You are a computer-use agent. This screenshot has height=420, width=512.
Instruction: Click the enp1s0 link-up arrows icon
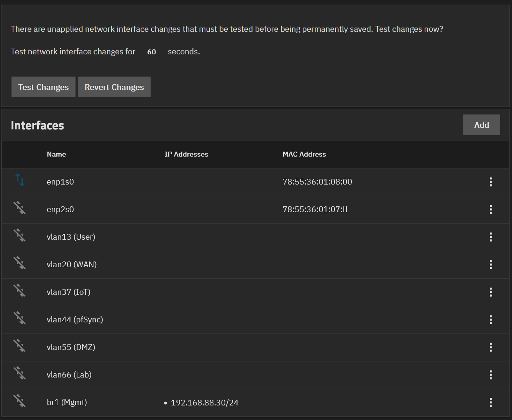pos(20,180)
